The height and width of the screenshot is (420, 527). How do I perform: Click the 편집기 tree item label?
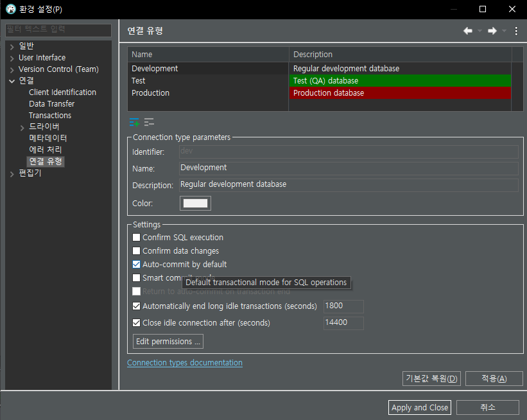tap(30, 173)
